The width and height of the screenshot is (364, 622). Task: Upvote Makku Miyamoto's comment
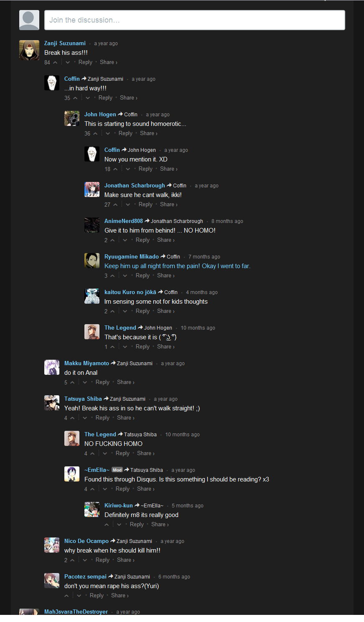pos(72,382)
